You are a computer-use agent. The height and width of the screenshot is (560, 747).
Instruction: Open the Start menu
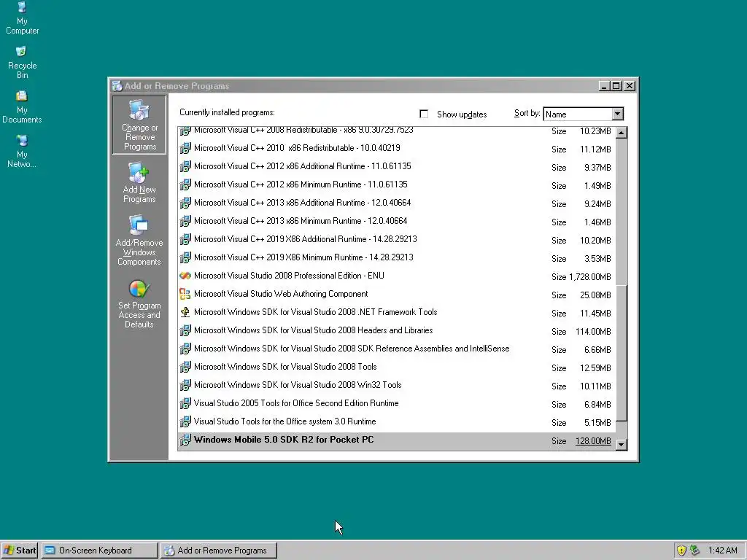point(20,551)
